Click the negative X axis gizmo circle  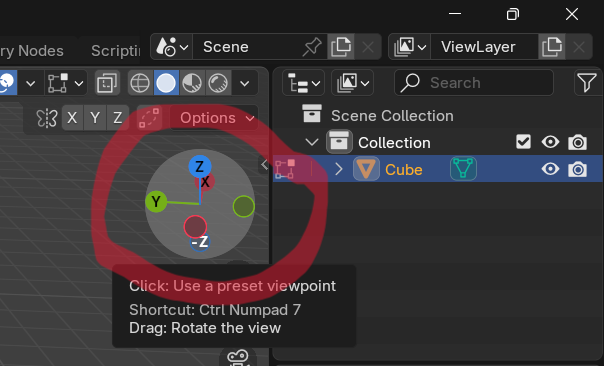point(195,227)
